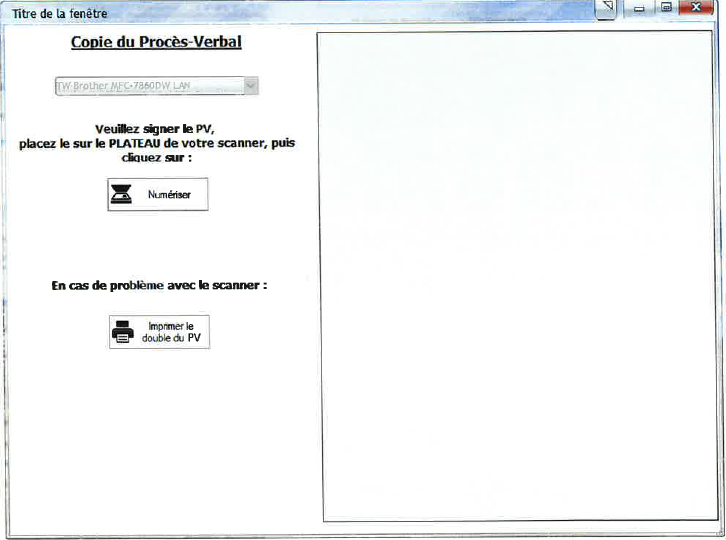
Task: Click the scanner selection combo box field
Action: (x=156, y=86)
